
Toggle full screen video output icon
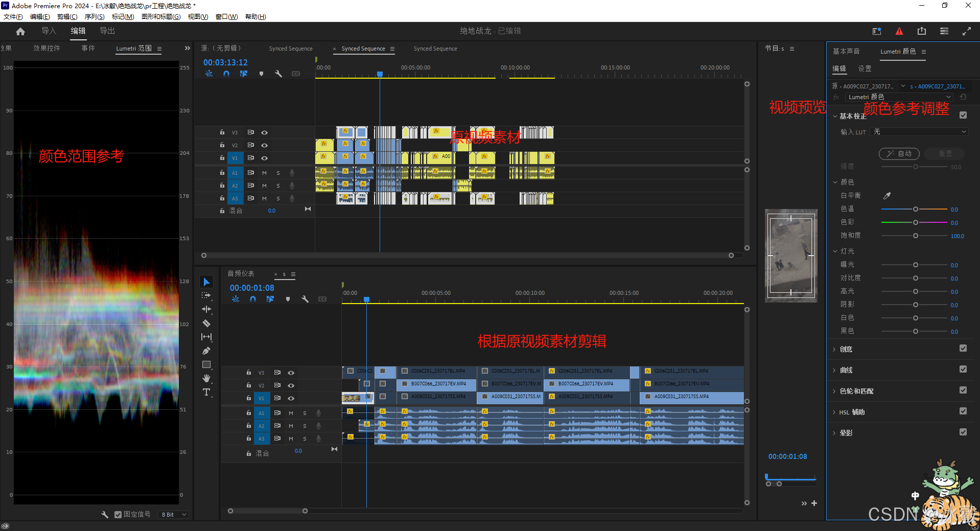967,31
